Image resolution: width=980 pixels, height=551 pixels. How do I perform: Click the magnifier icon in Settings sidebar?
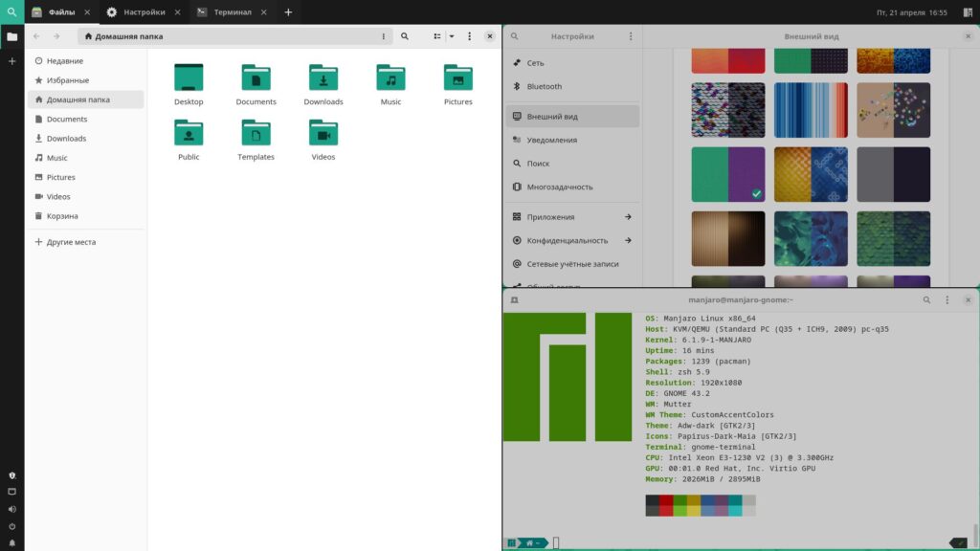click(515, 36)
